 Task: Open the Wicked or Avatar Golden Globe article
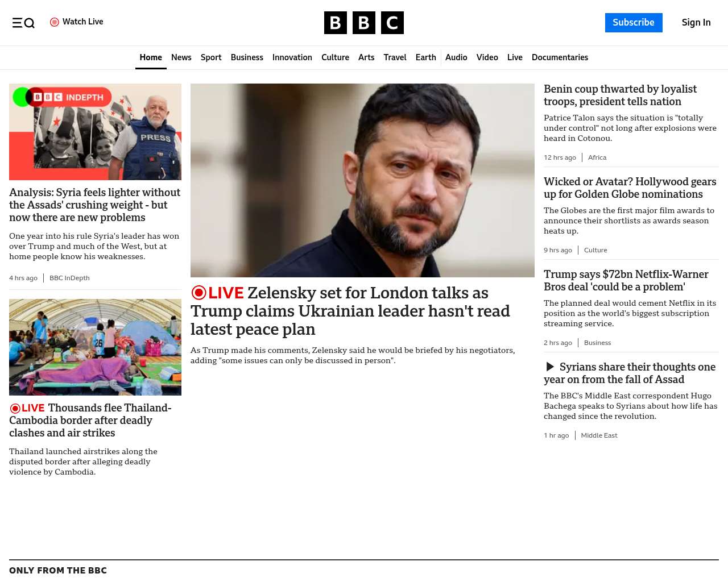pos(630,188)
